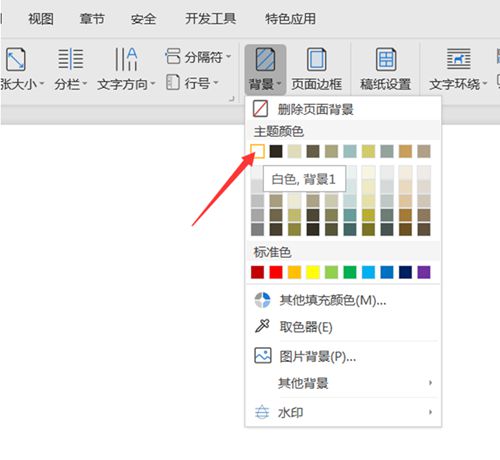Select the text direction (文字方向) icon
This screenshot has width=500, height=460.
point(126,59)
